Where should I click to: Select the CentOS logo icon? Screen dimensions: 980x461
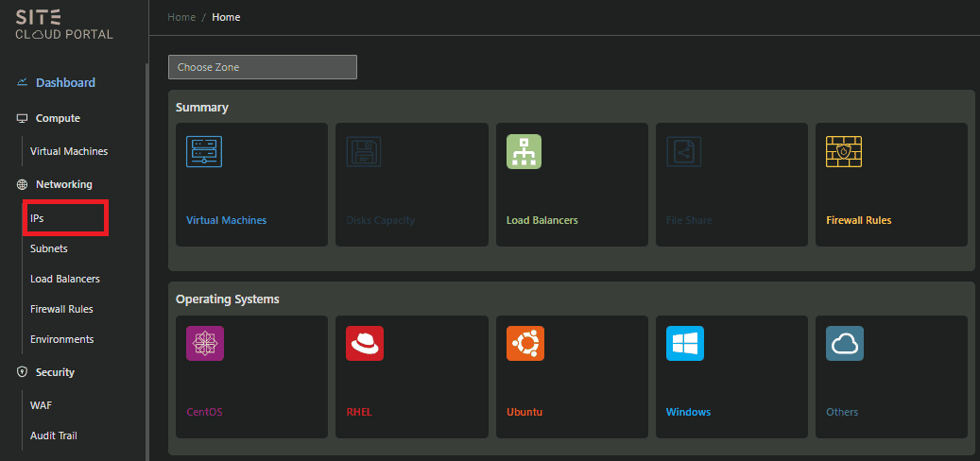tap(204, 344)
